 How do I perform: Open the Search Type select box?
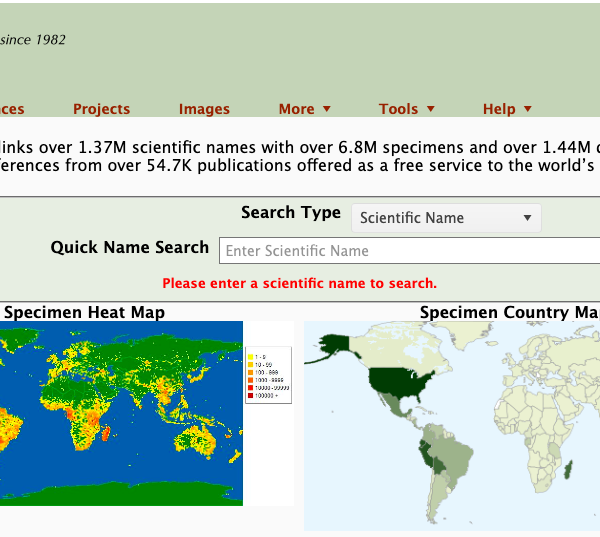(x=445, y=218)
